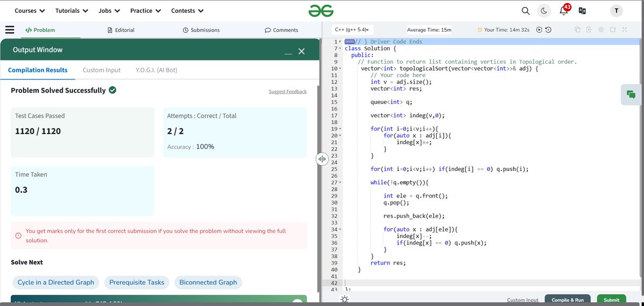Select the Custom Input tab in Output Window
Image resolution: width=644 pixels, height=306 pixels.
pyautogui.click(x=101, y=70)
